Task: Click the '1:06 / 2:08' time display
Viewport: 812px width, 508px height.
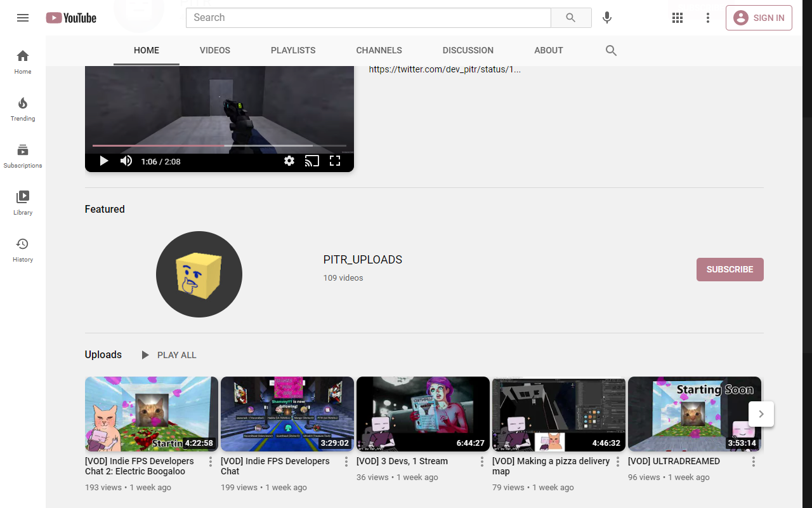Action: tap(160, 161)
